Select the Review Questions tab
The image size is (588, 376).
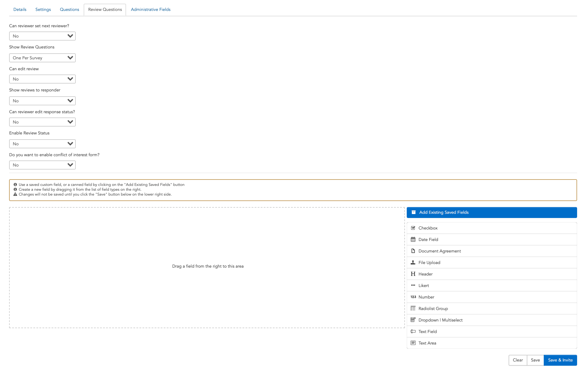pos(105,9)
